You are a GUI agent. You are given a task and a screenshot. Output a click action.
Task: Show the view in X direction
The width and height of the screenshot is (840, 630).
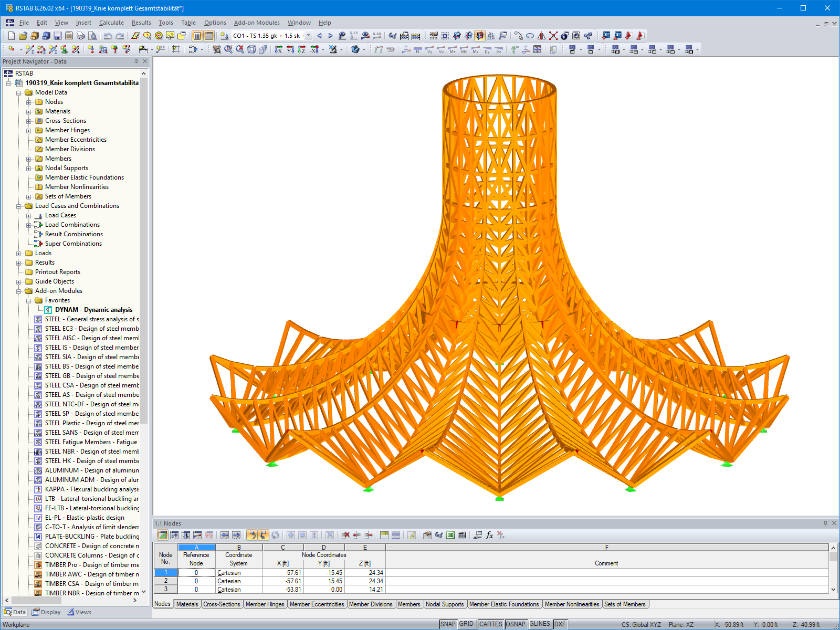coord(279,49)
